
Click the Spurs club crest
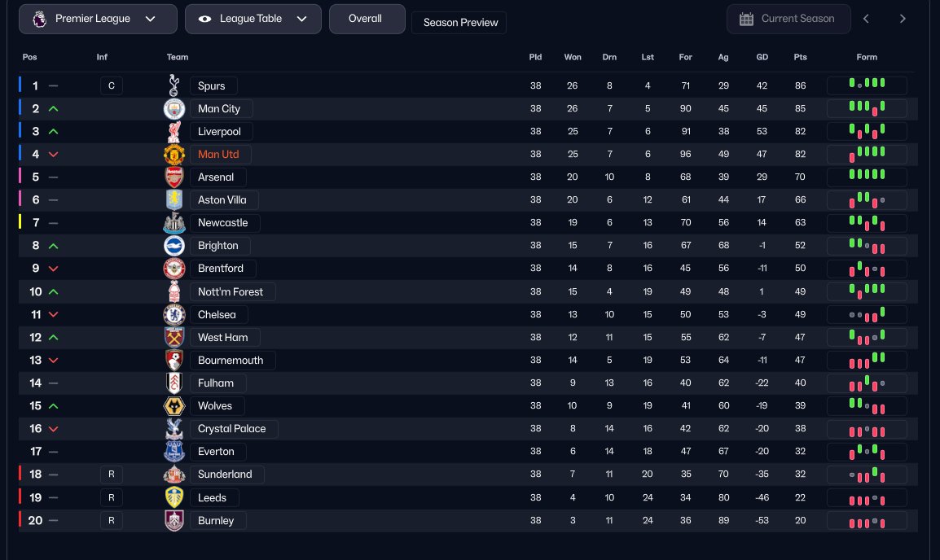pyautogui.click(x=174, y=85)
